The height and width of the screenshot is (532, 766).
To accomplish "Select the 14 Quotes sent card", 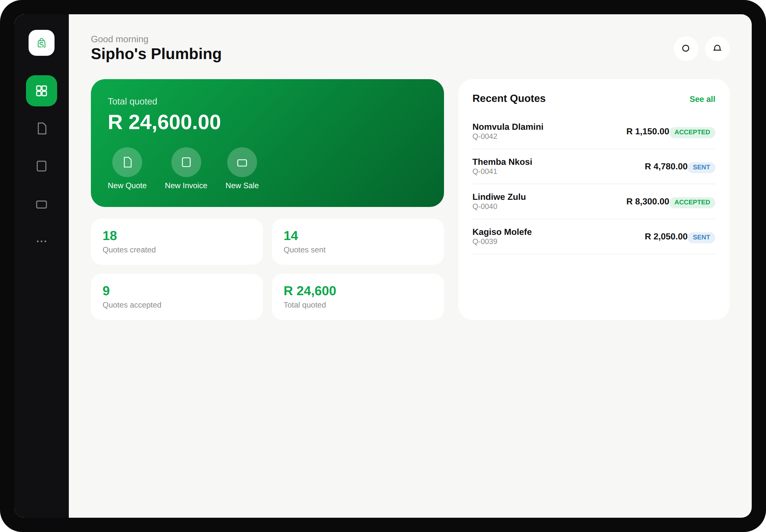I will pyautogui.click(x=358, y=242).
